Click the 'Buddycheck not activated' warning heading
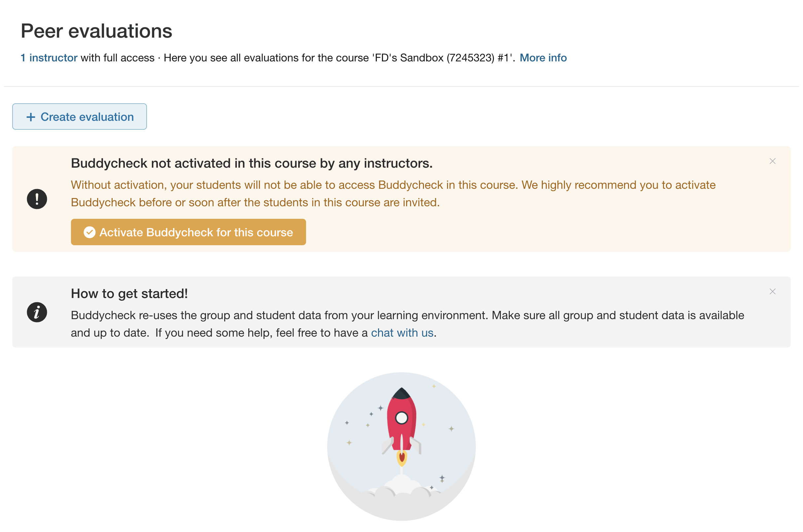 click(x=252, y=163)
